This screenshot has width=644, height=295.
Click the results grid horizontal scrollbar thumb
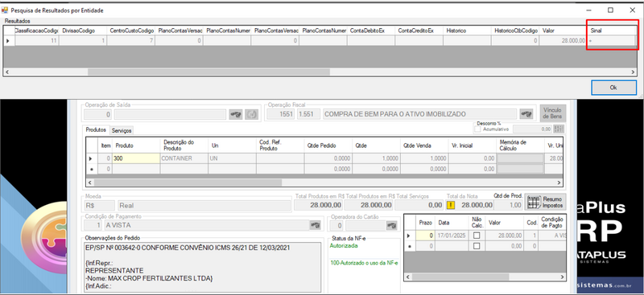208,72
